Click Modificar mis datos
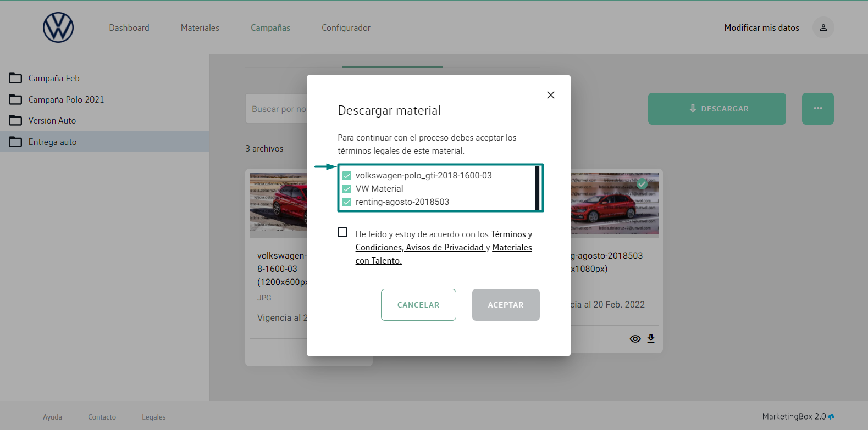This screenshot has width=868, height=430. [x=762, y=28]
